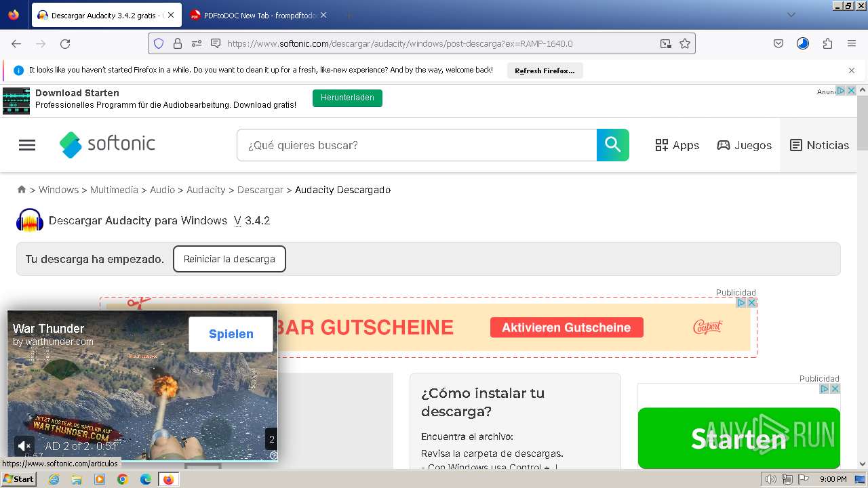868x488 pixels.
Task: Click the Audio breadcrumb link
Action: [162, 190]
